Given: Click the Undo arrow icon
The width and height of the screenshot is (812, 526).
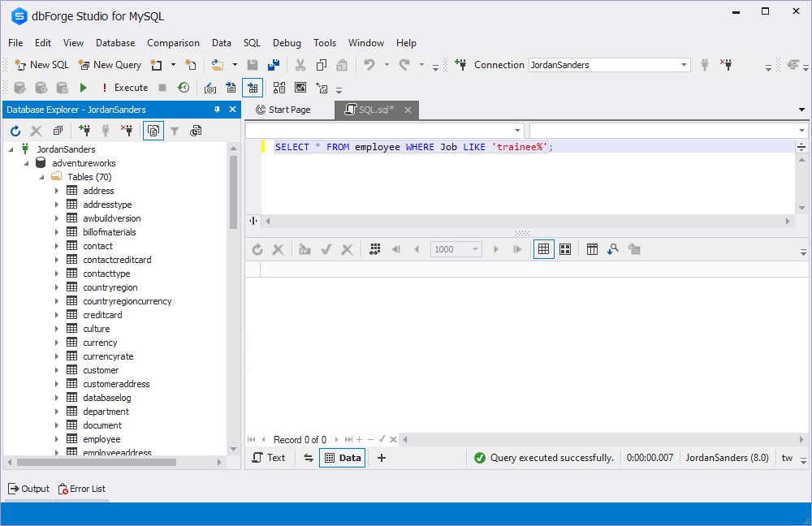Looking at the screenshot, I should pos(369,65).
